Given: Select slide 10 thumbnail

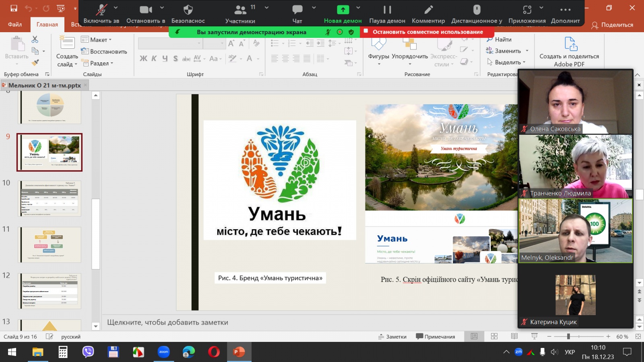Looking at the screenshot, I should point(50,198).
